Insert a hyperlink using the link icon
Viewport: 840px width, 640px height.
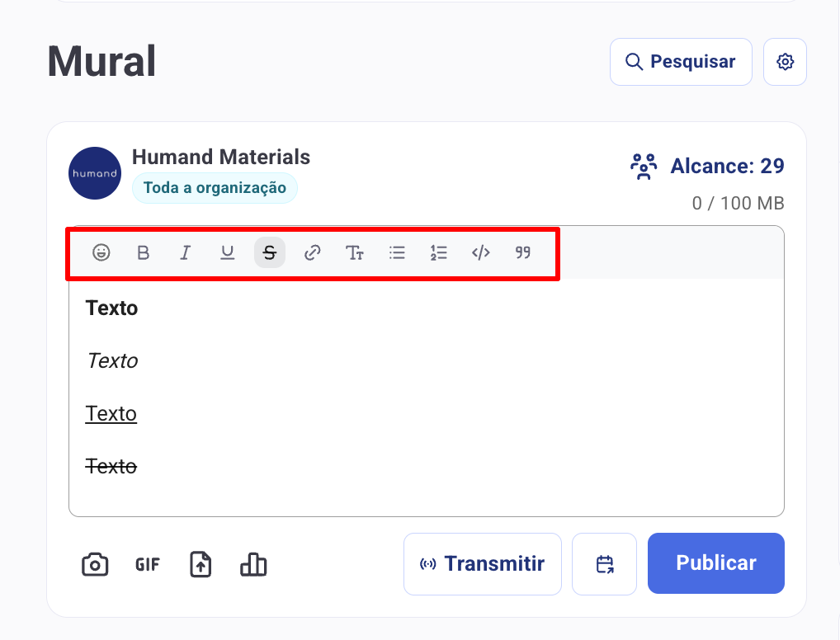[x=313, y=252]
